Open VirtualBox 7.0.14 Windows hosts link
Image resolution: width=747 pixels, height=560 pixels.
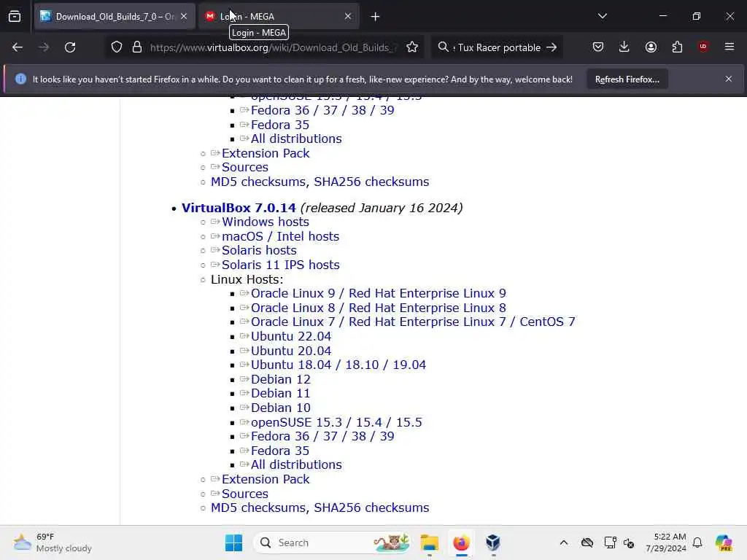click(x=266, y=222)
